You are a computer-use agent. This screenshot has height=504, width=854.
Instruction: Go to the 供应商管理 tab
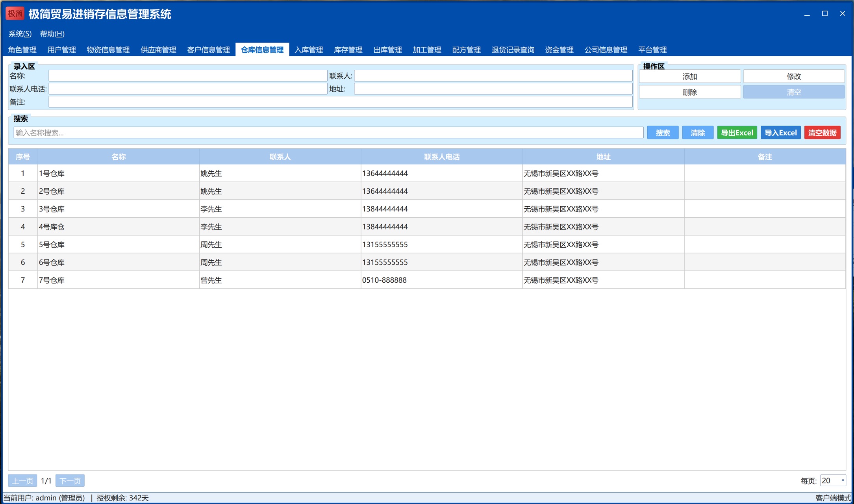click(x=158, y=50)
